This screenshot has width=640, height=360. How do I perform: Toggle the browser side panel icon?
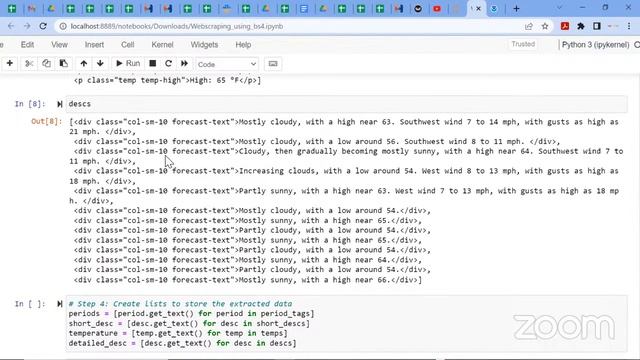[x=597, y=26]
